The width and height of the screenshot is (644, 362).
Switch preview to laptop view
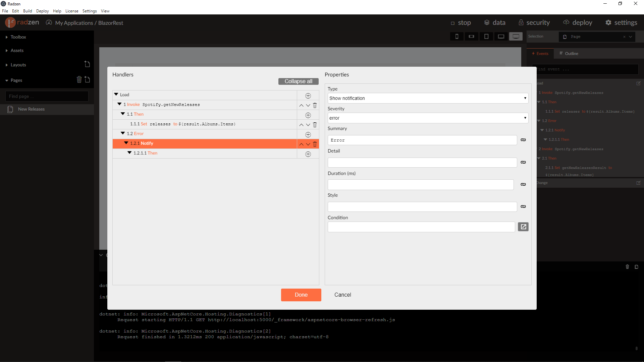501,36
